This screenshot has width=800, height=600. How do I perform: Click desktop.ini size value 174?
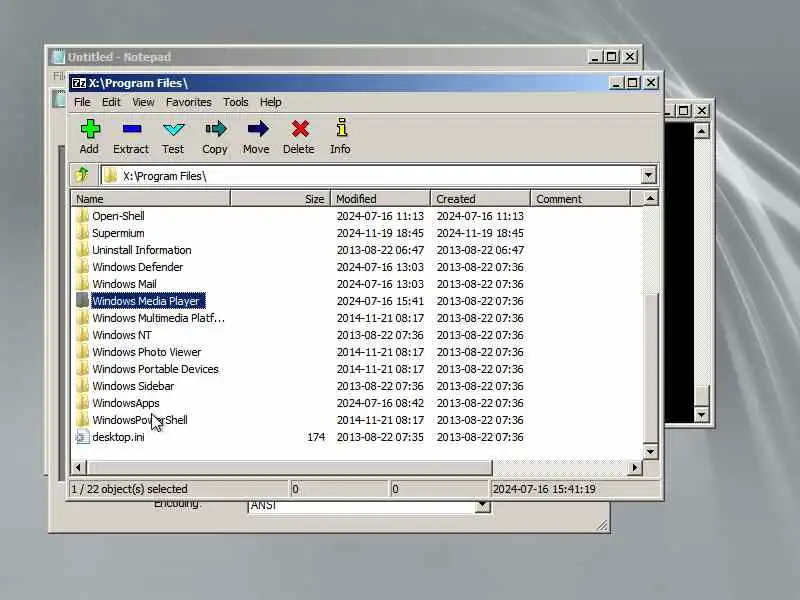316,437
